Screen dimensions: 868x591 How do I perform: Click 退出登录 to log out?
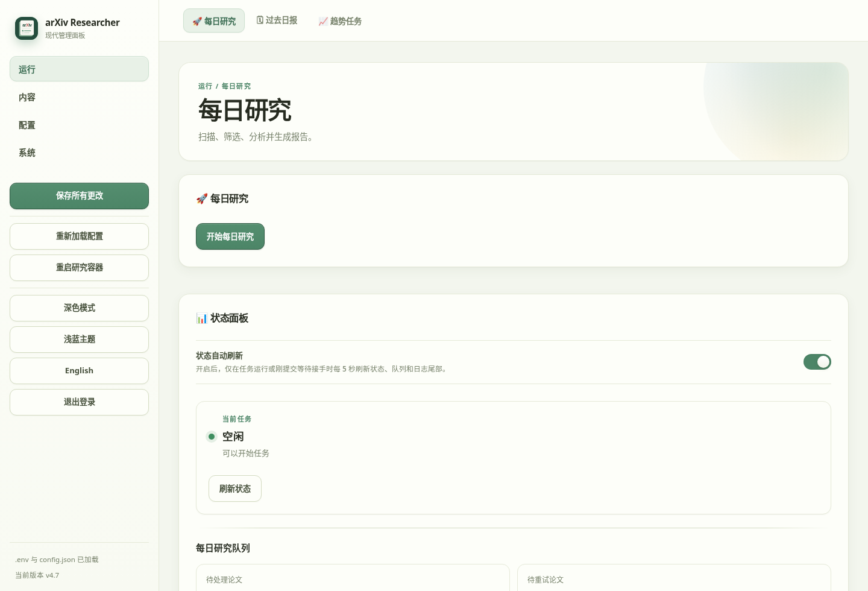point(79,402)
